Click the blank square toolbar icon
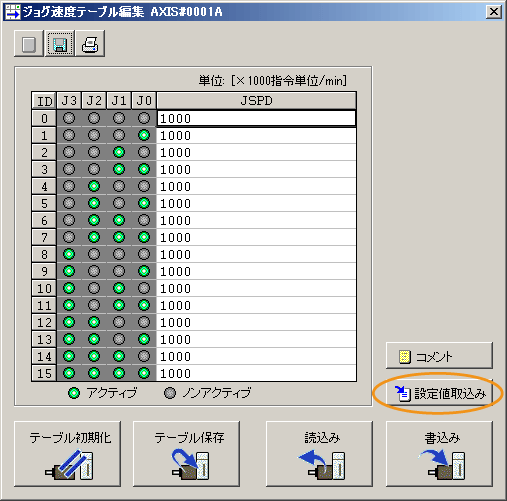 (x=29, y=44)
